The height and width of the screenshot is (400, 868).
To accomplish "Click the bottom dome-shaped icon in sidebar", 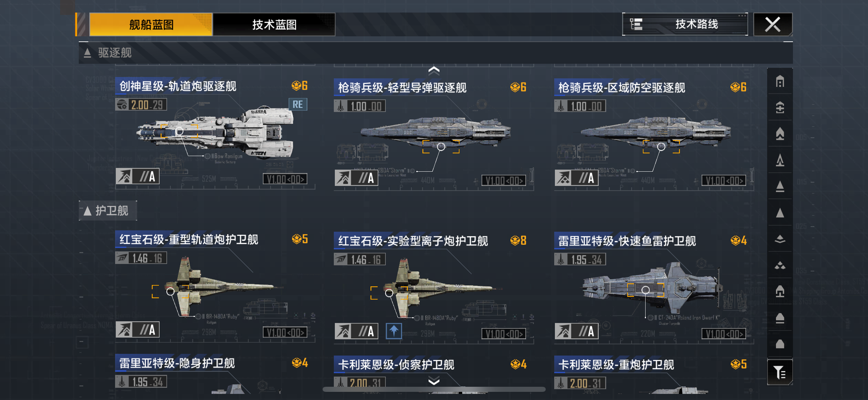I will (x=780, y=344).
